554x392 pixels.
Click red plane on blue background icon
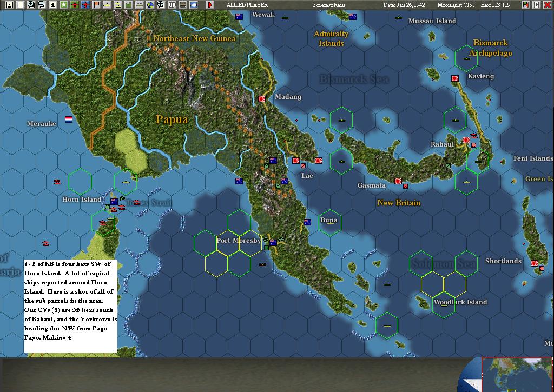(x=85, y=4)
